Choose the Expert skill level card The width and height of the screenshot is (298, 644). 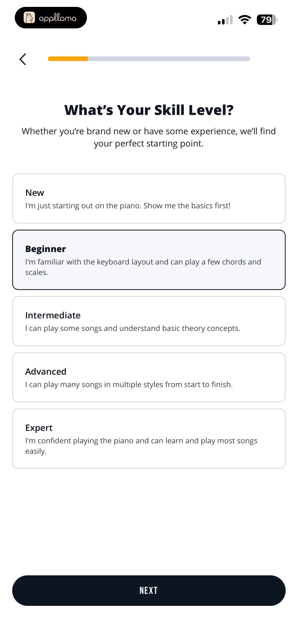[149, 439]
